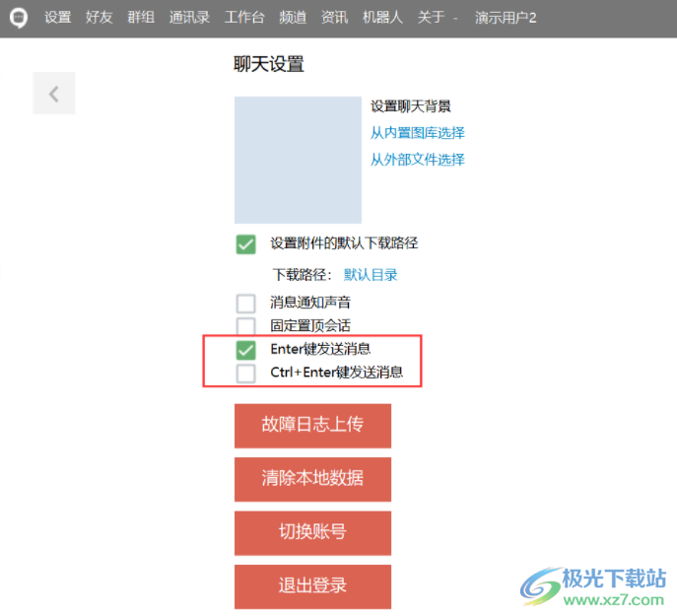Click the 演示用户2 user name
677x616 pixels.
pyautogui.click(x=506, y=18)
